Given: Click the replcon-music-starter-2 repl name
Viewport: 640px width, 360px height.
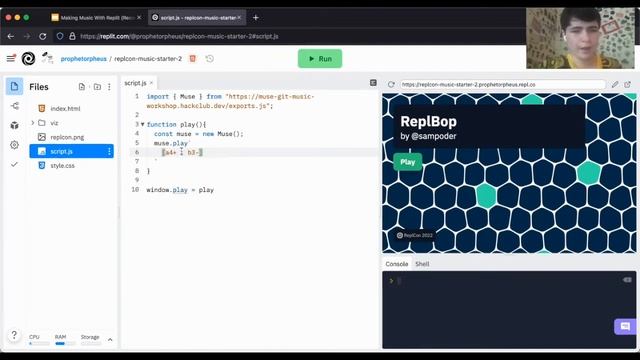Looking at the screenshot, I should [x=148, y=58].
